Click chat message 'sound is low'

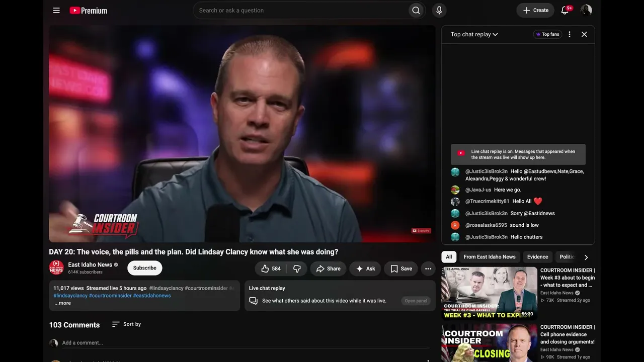[524, 225]
